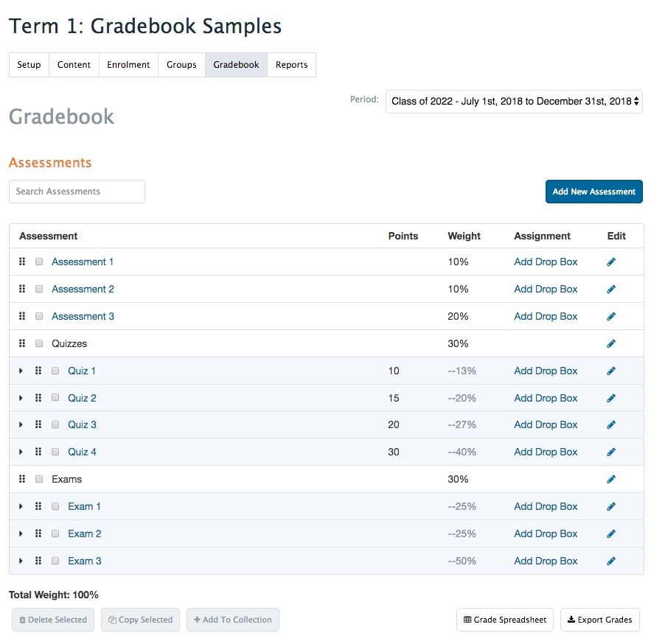Click the Export Grades button
The height and width of the screenshot is (644, 651).
(599, 620)
